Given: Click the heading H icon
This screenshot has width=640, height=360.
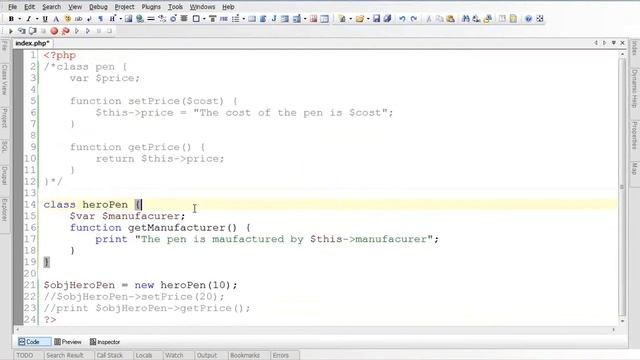Looking at the screenshot, I should point(112,19).
